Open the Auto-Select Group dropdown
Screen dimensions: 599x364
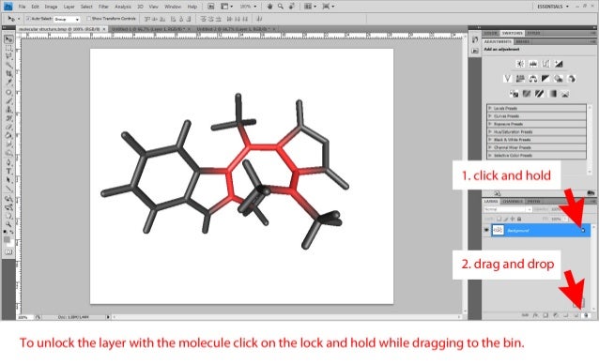coord(67,19)
